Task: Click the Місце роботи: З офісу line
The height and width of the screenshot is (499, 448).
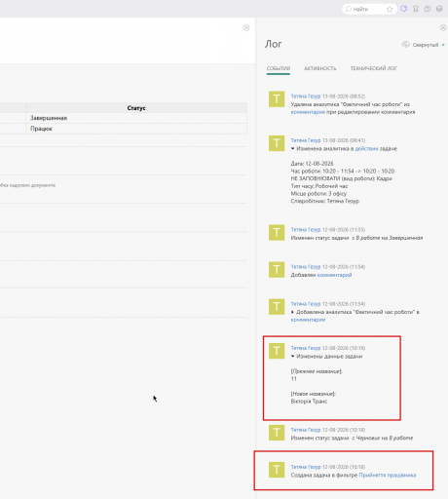Action: pyautogui.click(x=318, y=193)
